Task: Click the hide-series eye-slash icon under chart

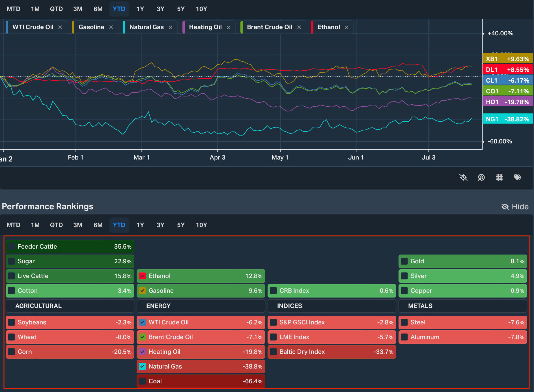Action: [463, 177]
